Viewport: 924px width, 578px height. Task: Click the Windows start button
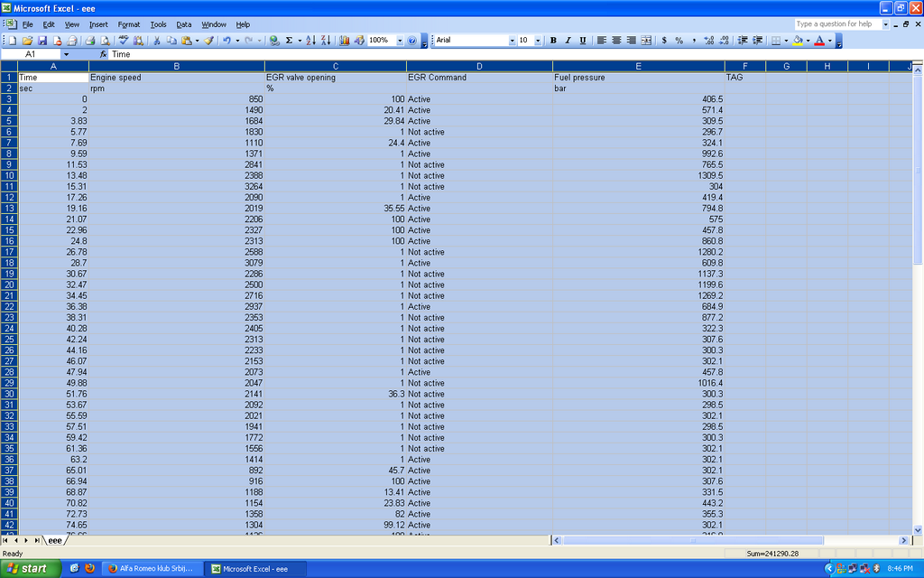[x=30, y=569]
